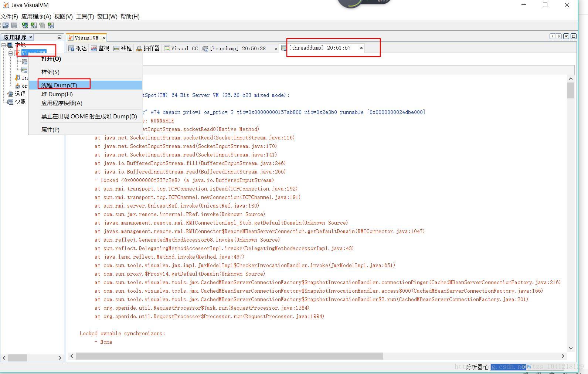Open the 工具(T) menu
The image size is (588, 374).
pos(85,16)
